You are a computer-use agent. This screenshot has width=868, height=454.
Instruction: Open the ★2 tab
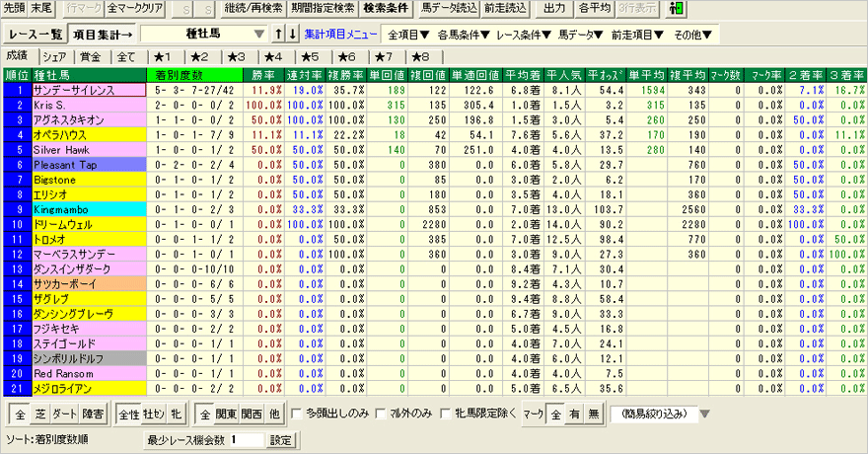pyautogui.click(x=199, y=57)
